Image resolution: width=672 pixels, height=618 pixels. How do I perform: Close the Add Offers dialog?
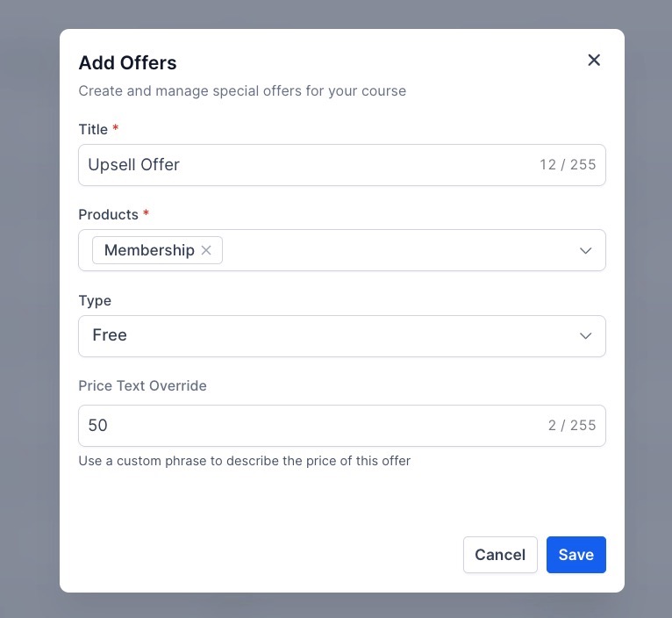594,60
